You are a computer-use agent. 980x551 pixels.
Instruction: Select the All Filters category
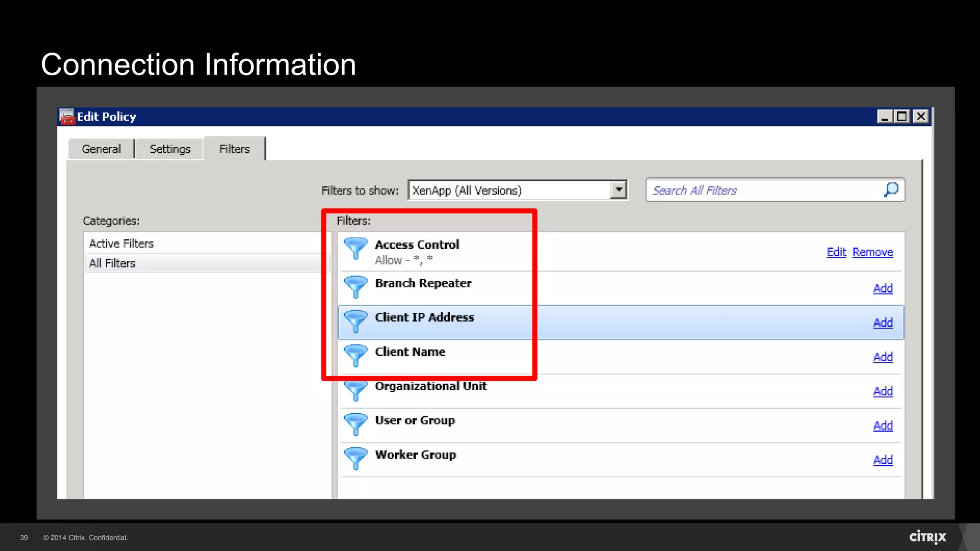pyautogui.click(x=207, y=263)
